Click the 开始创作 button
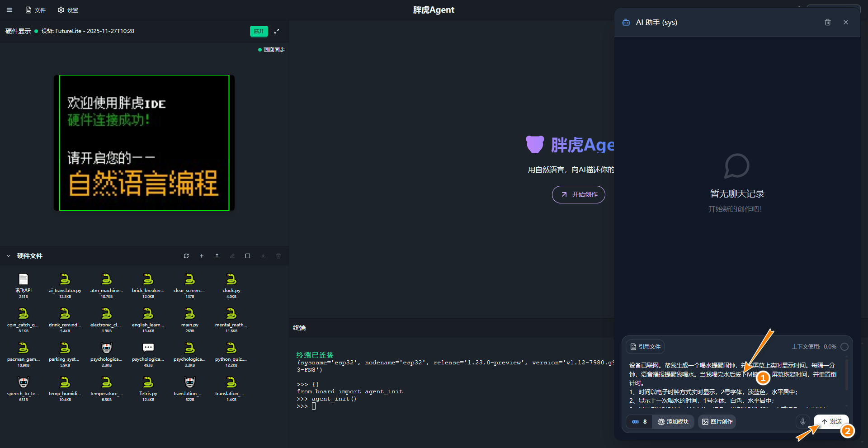 (x=578, y=194)
